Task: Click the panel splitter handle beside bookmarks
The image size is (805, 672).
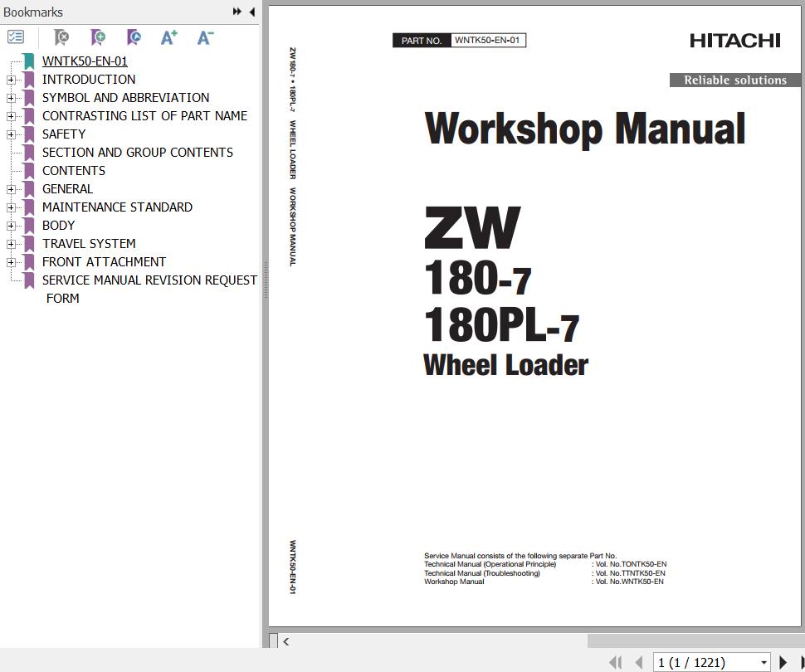Action: 266,280
